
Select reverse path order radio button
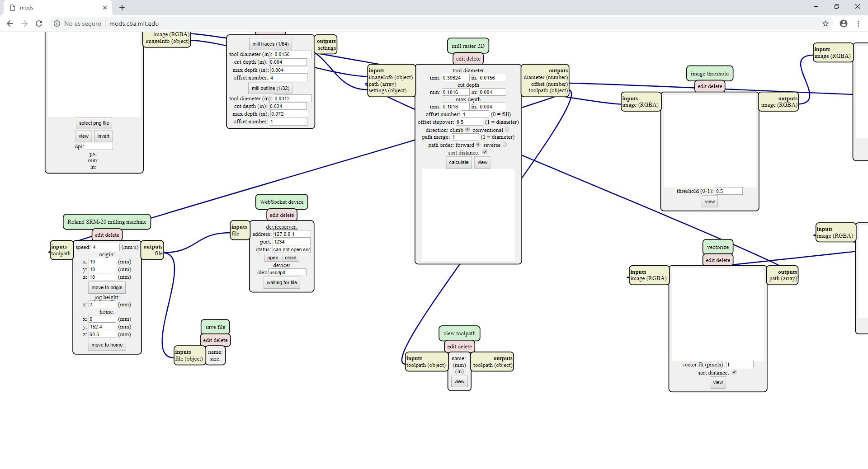505,145
